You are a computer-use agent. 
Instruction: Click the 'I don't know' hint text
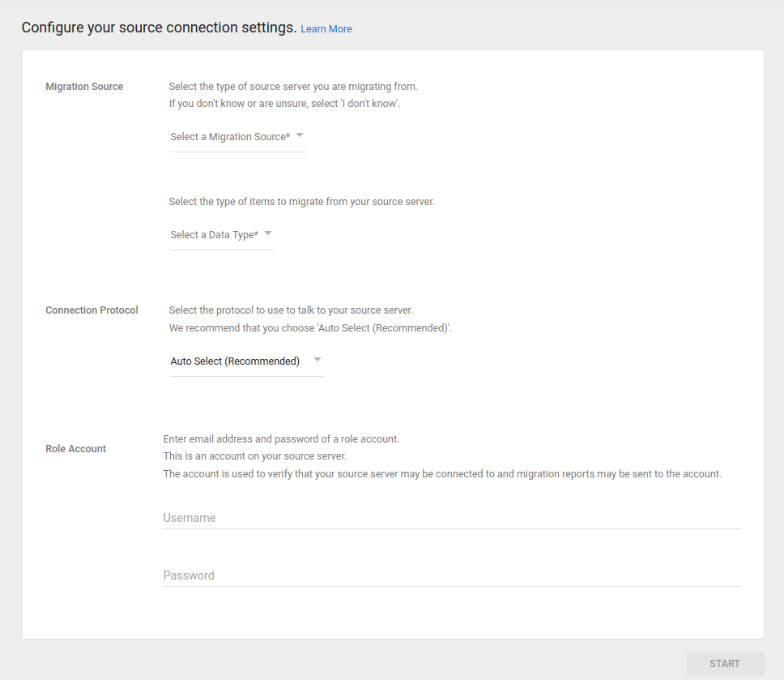point(284,104)
